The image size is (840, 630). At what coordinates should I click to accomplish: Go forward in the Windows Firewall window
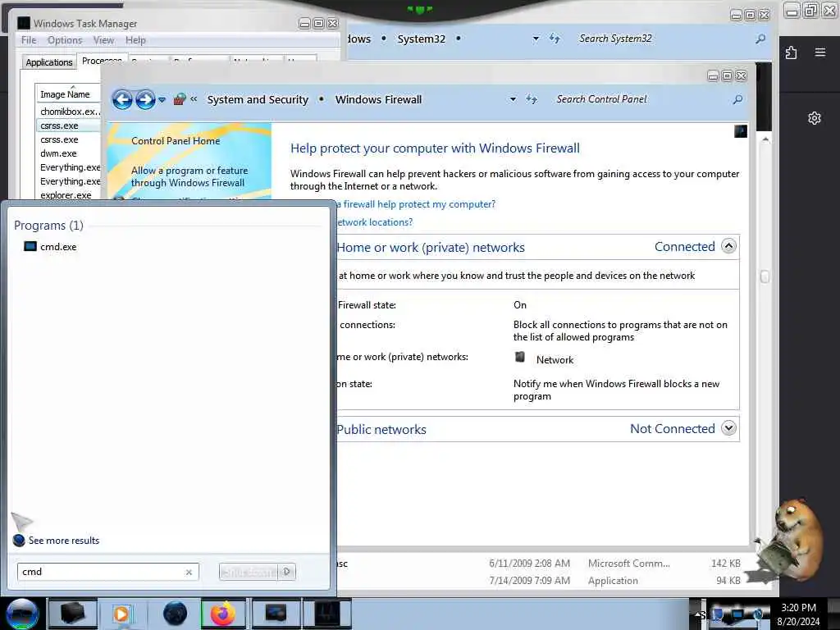145,99
